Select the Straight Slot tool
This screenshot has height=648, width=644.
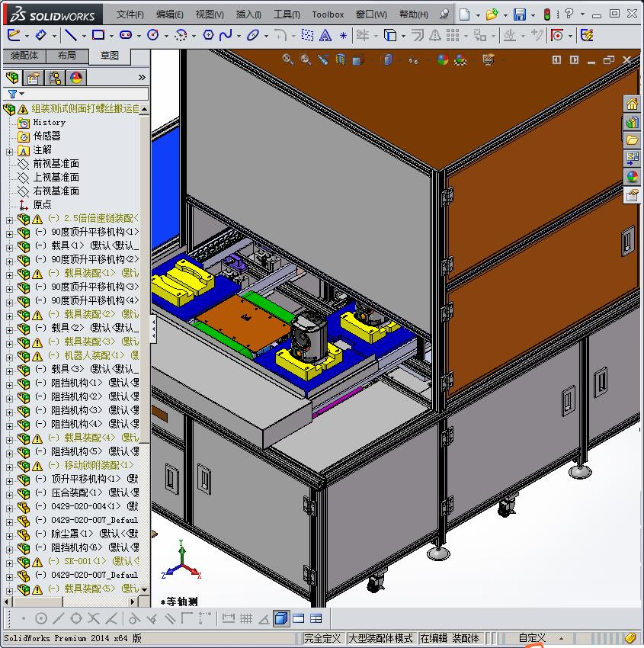point(126,36)
